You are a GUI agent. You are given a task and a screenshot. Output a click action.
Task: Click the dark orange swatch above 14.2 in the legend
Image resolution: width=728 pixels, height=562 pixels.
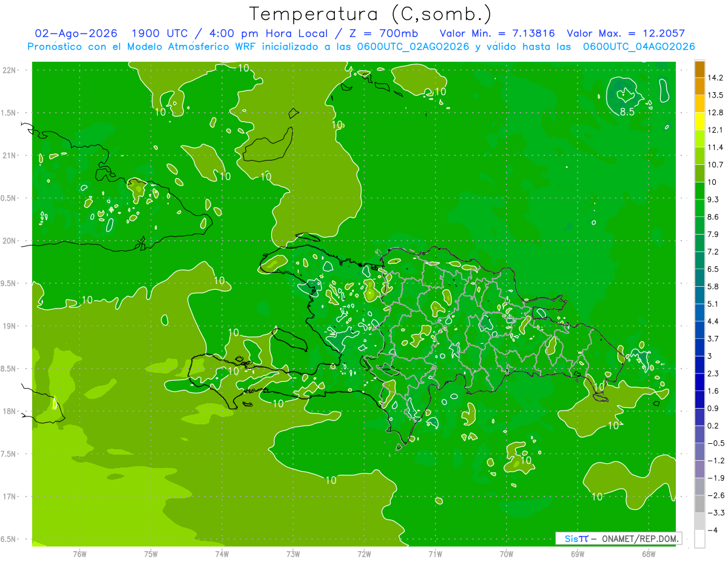[x=699, y=69]
